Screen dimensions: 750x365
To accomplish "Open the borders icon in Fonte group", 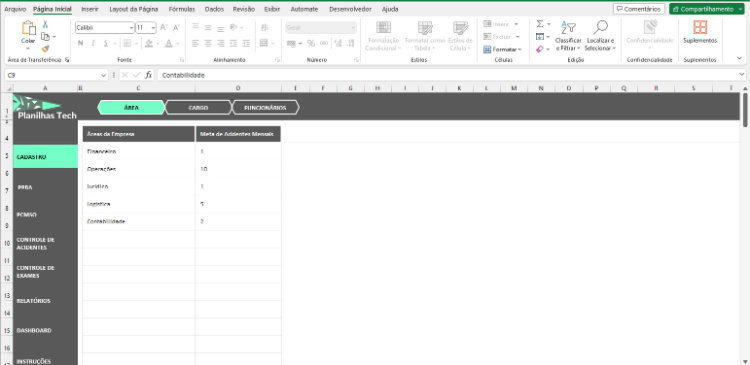I will (x=127, y=44).
